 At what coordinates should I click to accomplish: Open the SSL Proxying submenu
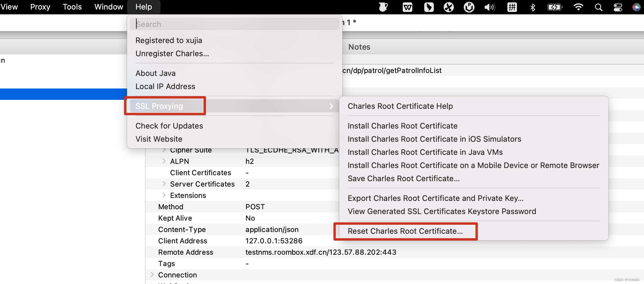pos(234,106)
